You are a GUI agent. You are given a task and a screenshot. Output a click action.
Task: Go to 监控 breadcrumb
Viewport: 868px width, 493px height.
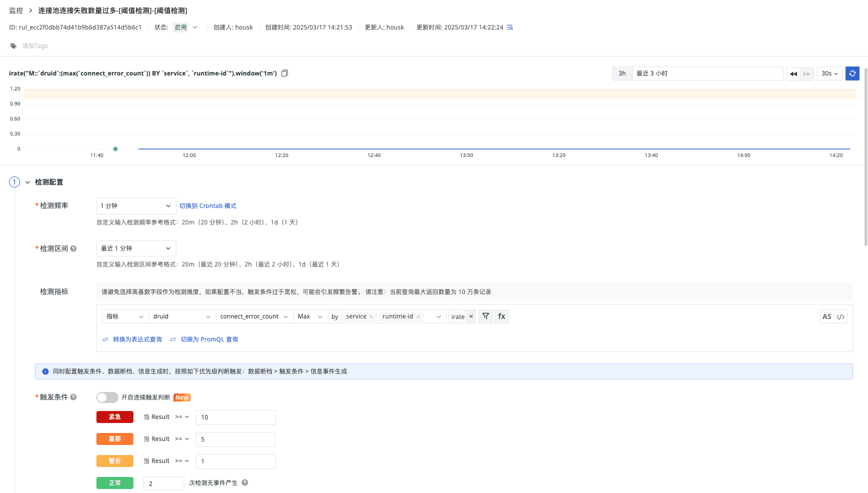16,10
